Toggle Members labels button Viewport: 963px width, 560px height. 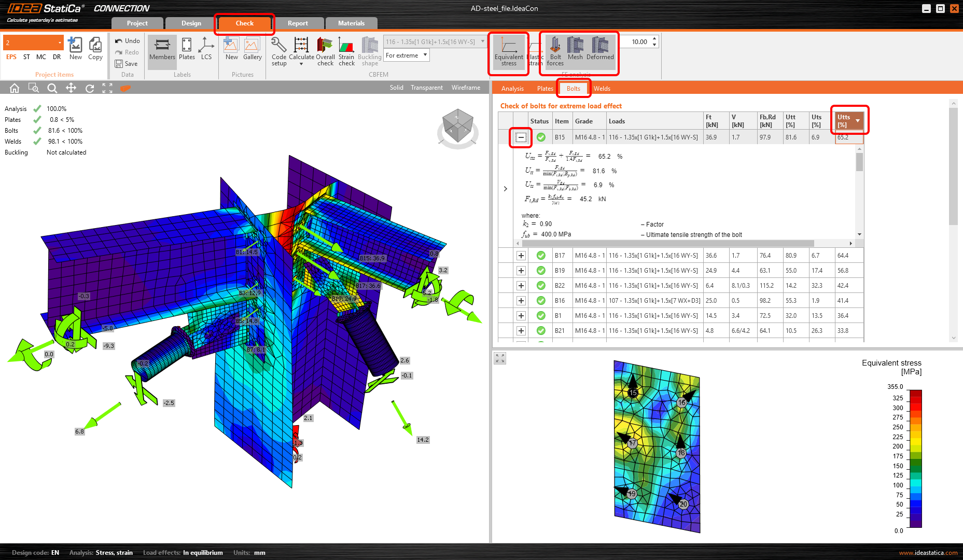pos(162,50)
